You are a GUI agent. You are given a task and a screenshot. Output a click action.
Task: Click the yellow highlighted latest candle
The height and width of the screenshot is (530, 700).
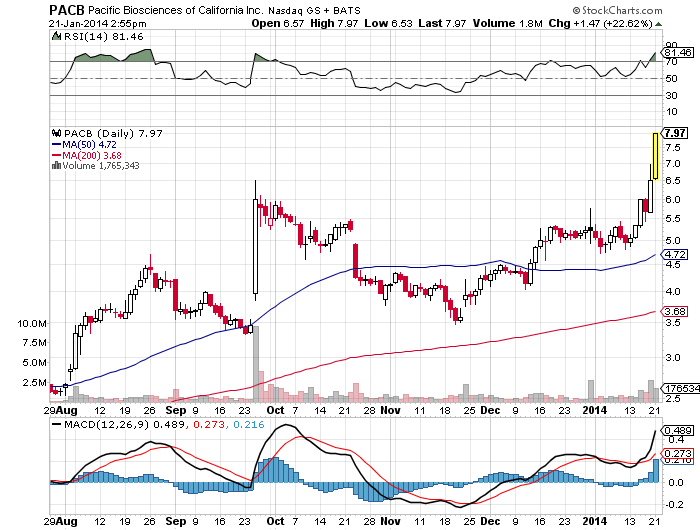point(655,156)
